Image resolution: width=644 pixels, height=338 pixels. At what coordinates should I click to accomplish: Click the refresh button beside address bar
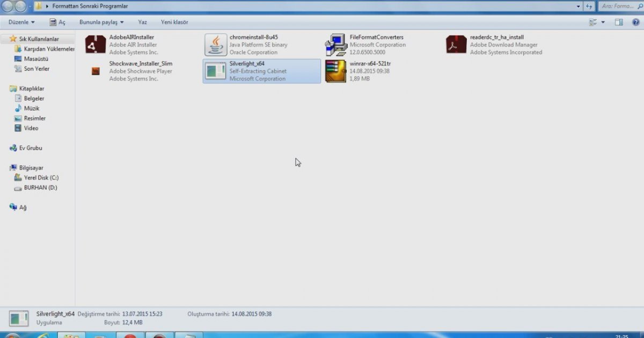click(x=589, y=6)
